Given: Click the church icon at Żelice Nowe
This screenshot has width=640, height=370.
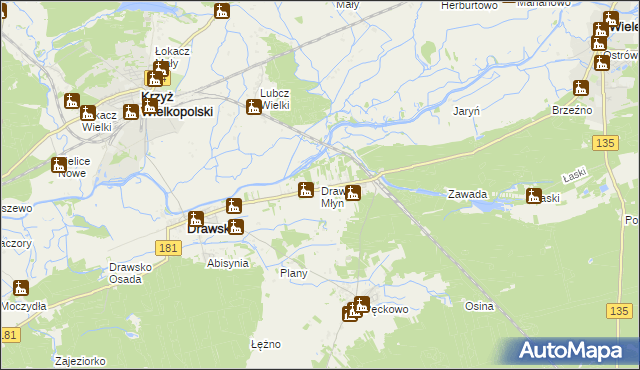Looking at the screenshot, I should pyautogui.click(x=59, y=165).
